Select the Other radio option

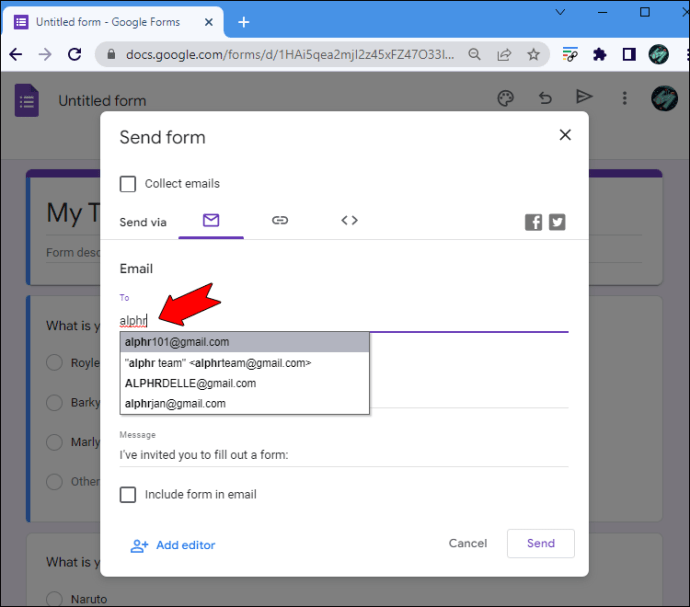54,482
